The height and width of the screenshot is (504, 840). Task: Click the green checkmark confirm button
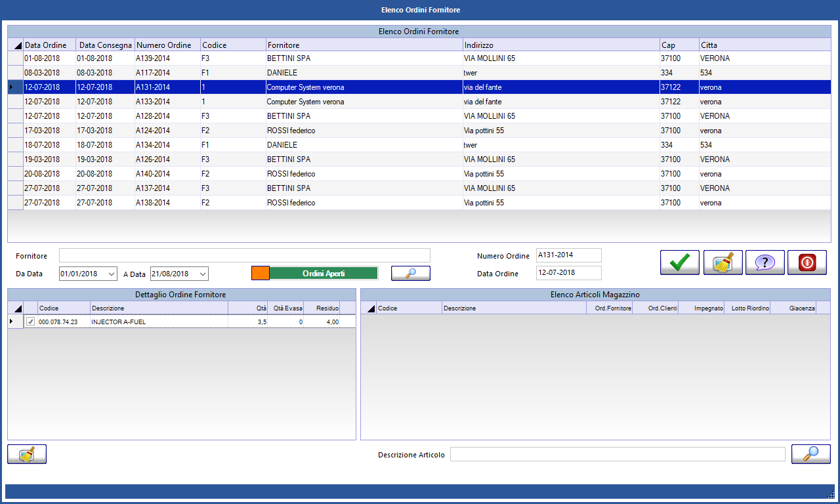pyautogui.click(x=679, y=262)
